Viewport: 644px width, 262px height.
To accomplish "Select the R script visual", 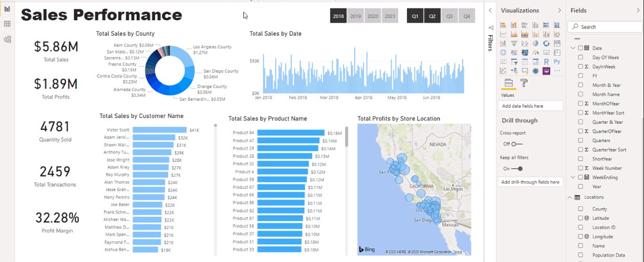I will [546, 61].
